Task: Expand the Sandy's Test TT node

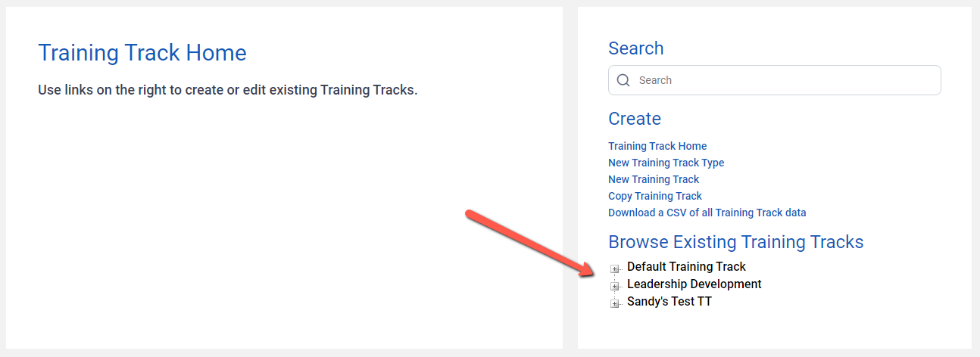Action: click(615, 303)
